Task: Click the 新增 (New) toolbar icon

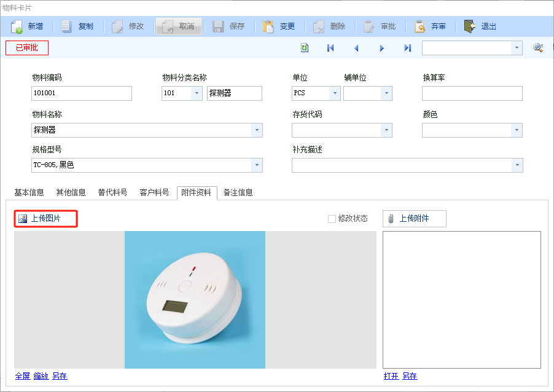Action: pos(17,26)
